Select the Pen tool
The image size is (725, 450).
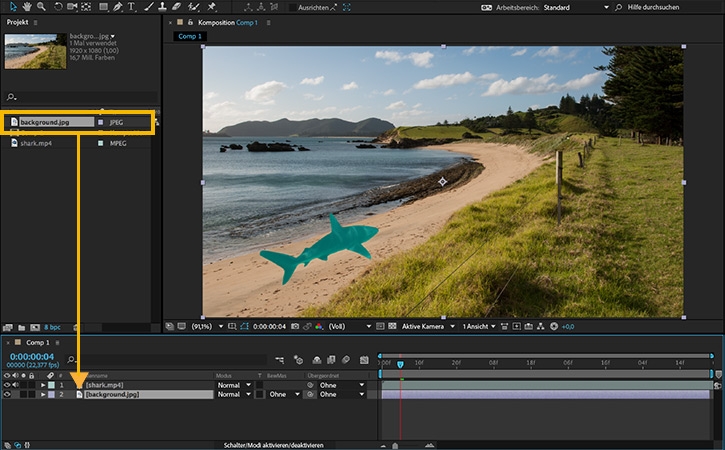click(118, 7)
